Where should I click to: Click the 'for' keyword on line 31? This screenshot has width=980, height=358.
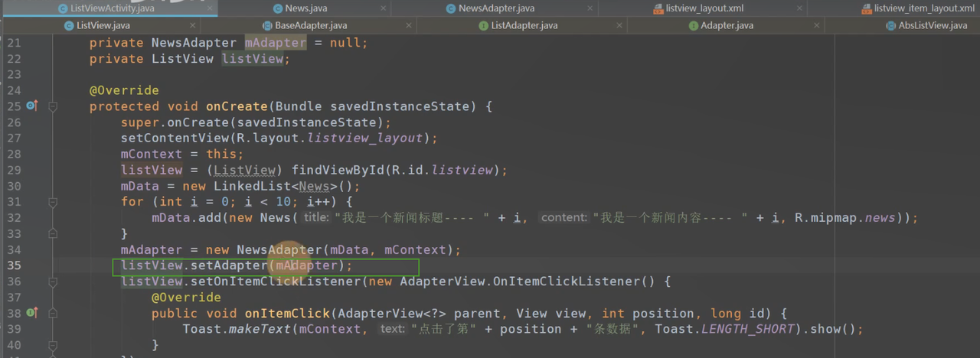[132, 201]
